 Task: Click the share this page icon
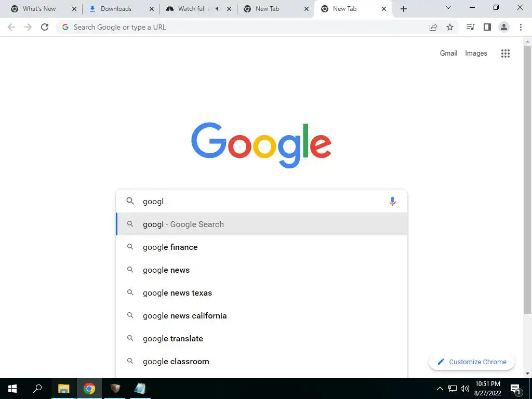pyautogui.click(x=433, y=27)
